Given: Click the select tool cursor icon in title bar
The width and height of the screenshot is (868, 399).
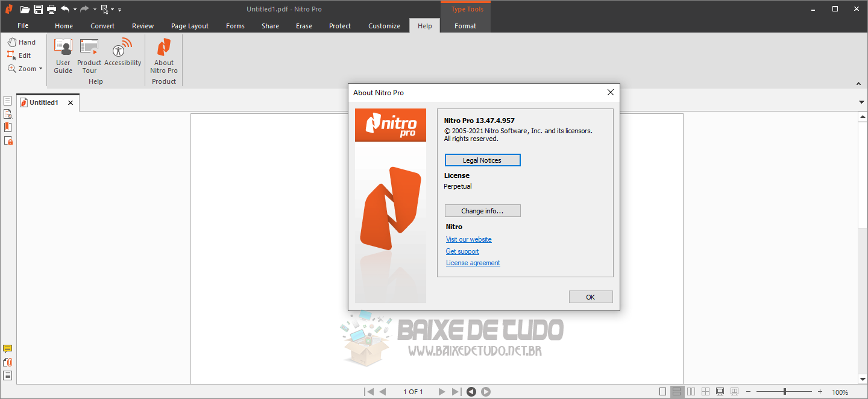Looking at the screenshot, I should 105,9.
